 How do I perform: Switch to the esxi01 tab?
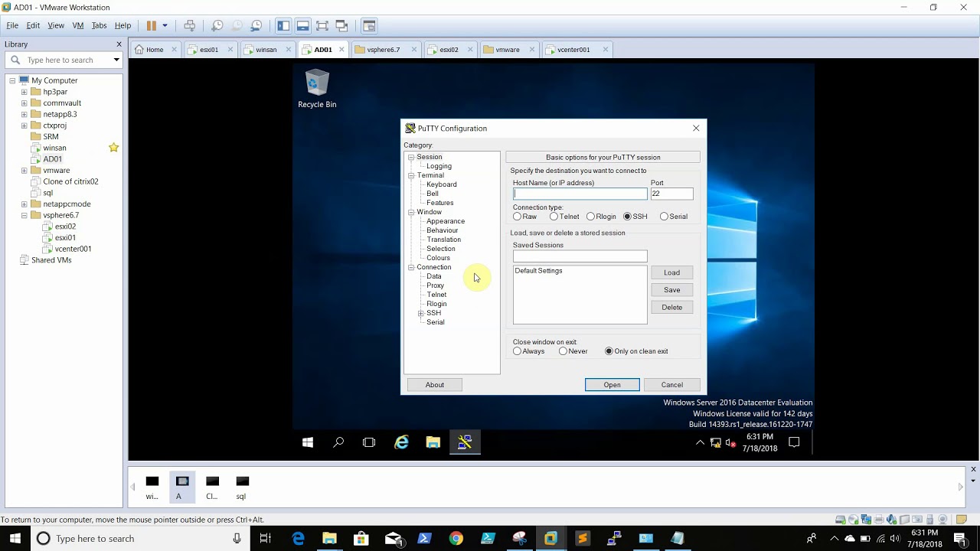point(209,50)
